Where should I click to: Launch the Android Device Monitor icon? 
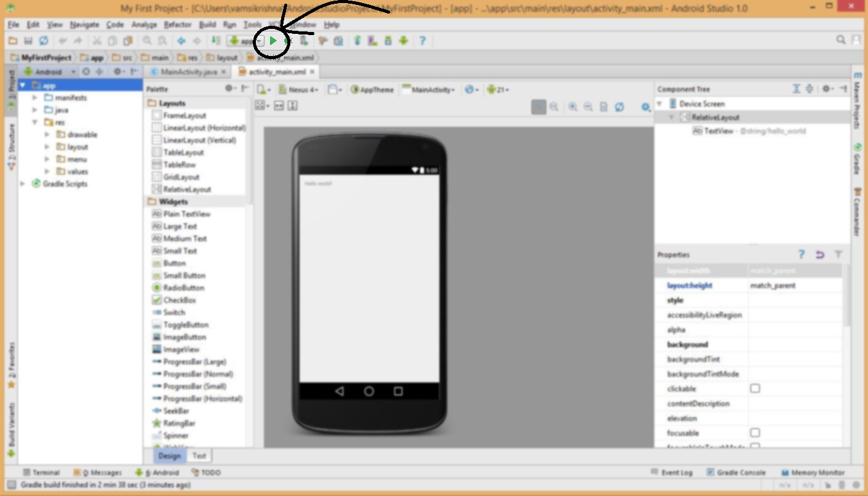(x=404, y=41)
